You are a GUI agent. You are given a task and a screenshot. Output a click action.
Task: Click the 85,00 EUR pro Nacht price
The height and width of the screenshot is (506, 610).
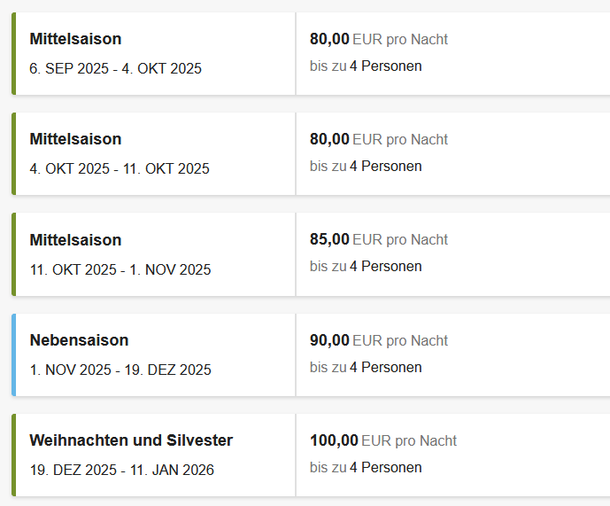pyautogui.click(x=379, y=240)
